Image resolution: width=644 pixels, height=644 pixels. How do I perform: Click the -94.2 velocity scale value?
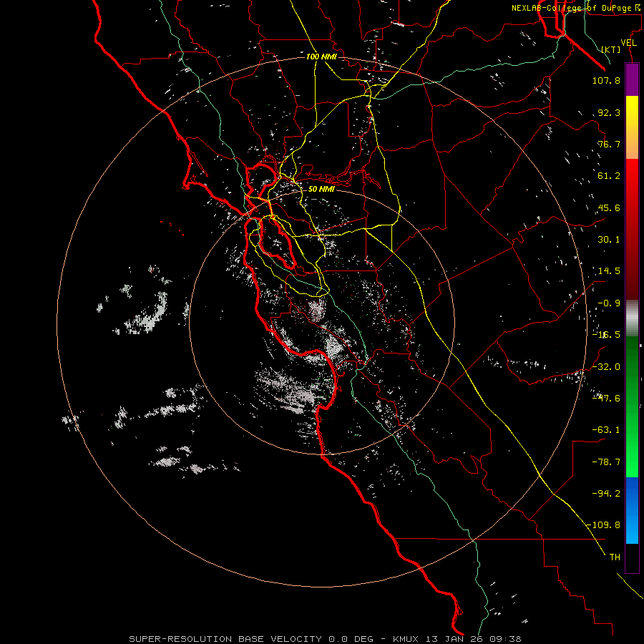coord(606,493)
